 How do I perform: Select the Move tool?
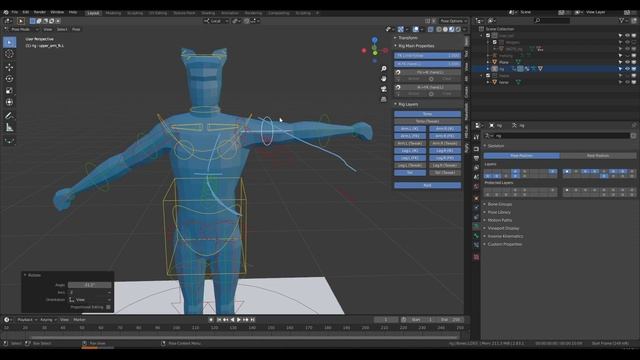coord(9,67)
